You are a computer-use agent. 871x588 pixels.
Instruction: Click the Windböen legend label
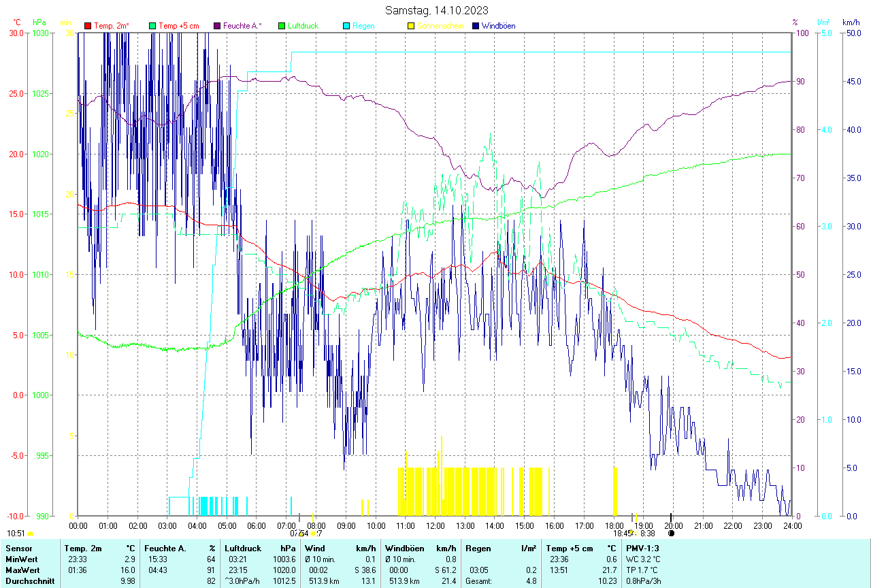[498, 26]
